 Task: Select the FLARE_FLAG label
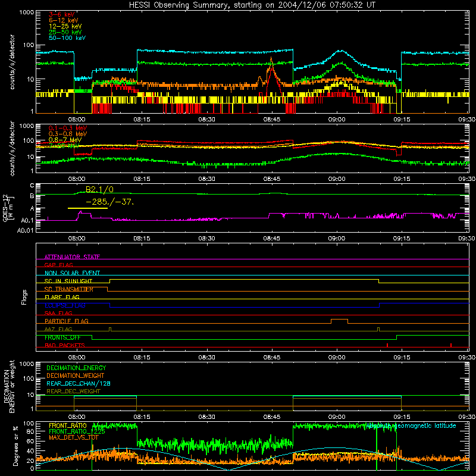62,297
